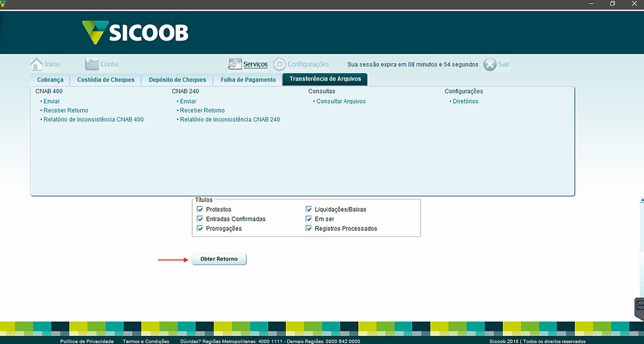Click the scrollbar up arrow at the right edge

[642, 200]
